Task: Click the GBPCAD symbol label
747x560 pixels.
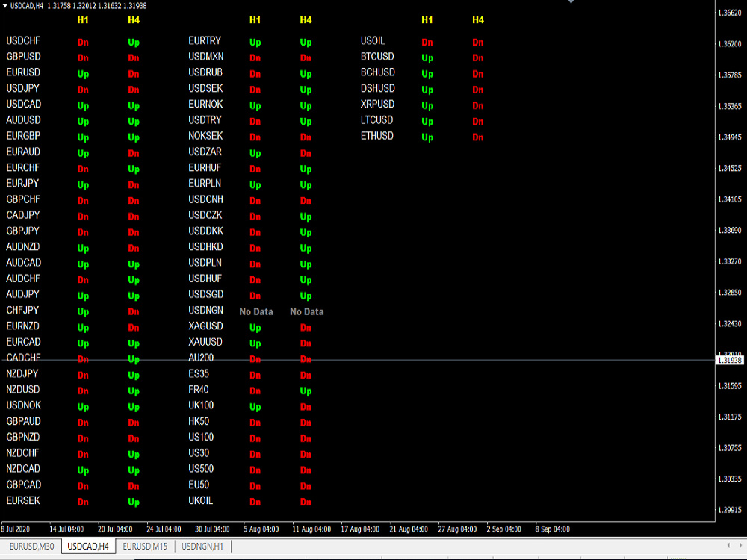Action: (23, 485)
